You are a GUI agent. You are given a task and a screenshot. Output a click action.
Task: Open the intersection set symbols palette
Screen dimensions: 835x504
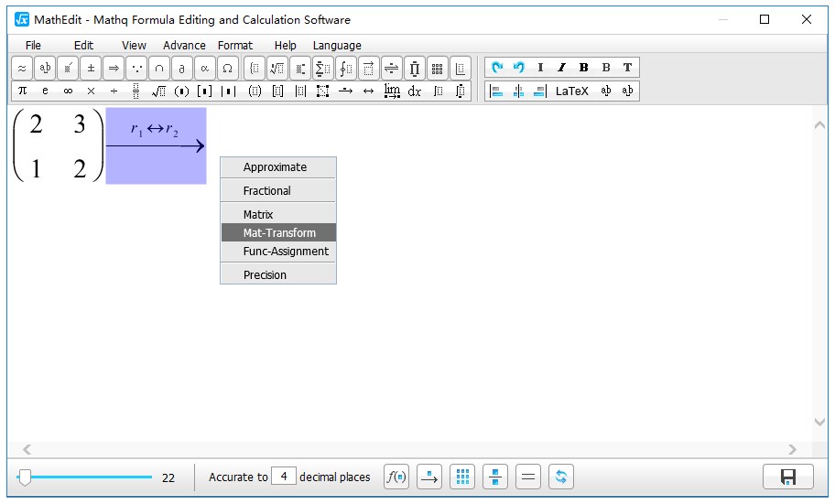pyautogui.click(x=159, y=68)
